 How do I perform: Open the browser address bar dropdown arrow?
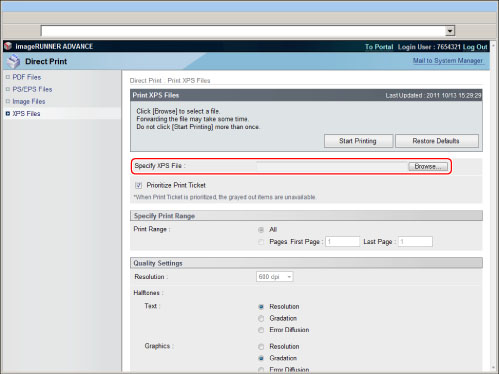click(x=450, y=31)
